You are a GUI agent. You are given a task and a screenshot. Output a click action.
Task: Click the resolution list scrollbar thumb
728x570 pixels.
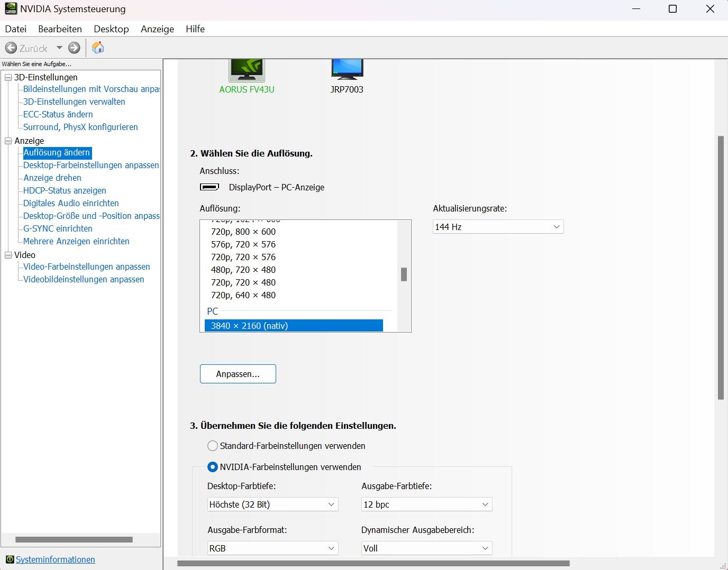pyautogui.click(x=404, y=274)
